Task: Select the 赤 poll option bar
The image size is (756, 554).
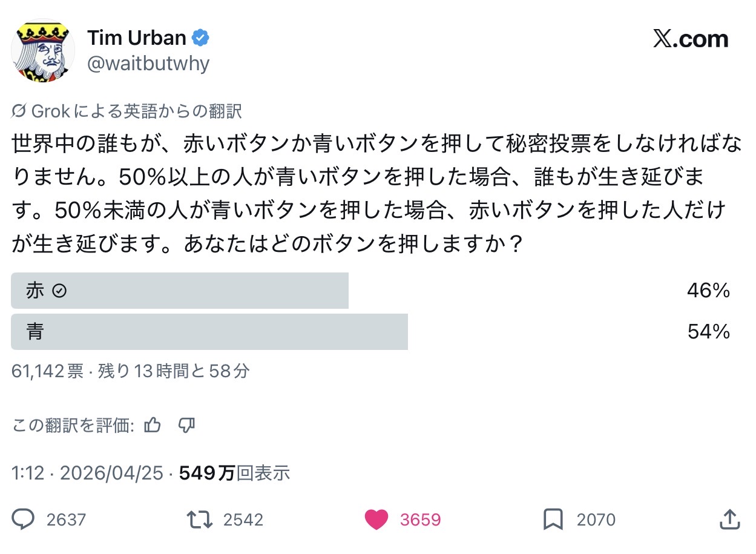Action: click(180, 291)
